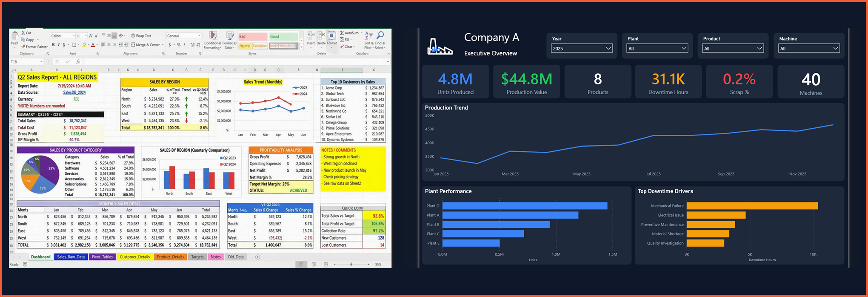This screenshot has width=868, height=297.
Task: Apply the Neutral cell style
Action: [x=246, y=46]
